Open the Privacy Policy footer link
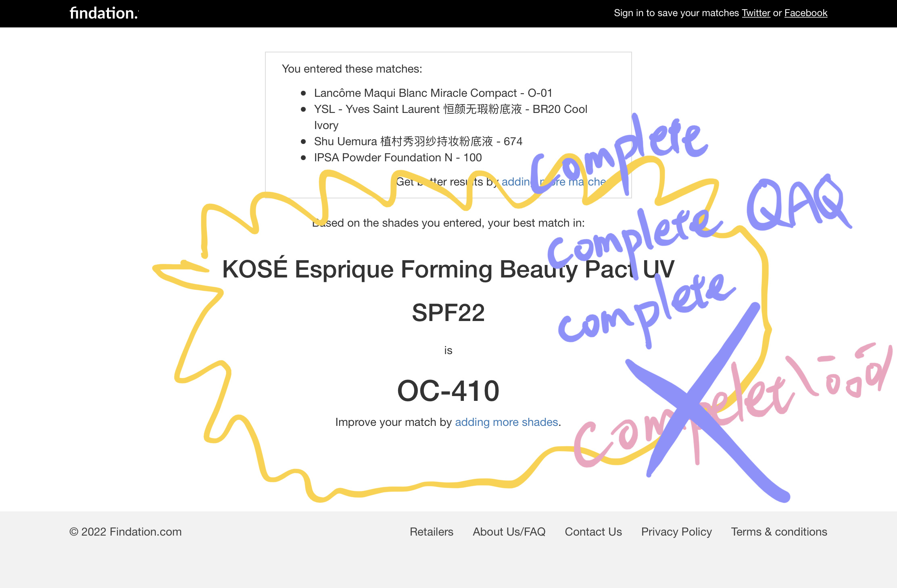897x588 pixels. tap(676, 532)
